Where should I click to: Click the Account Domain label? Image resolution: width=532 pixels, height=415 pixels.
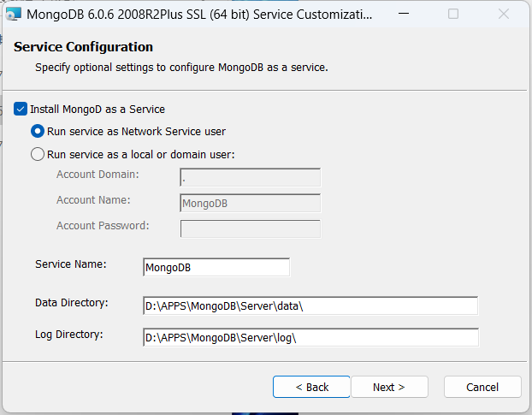coord(98,175)
